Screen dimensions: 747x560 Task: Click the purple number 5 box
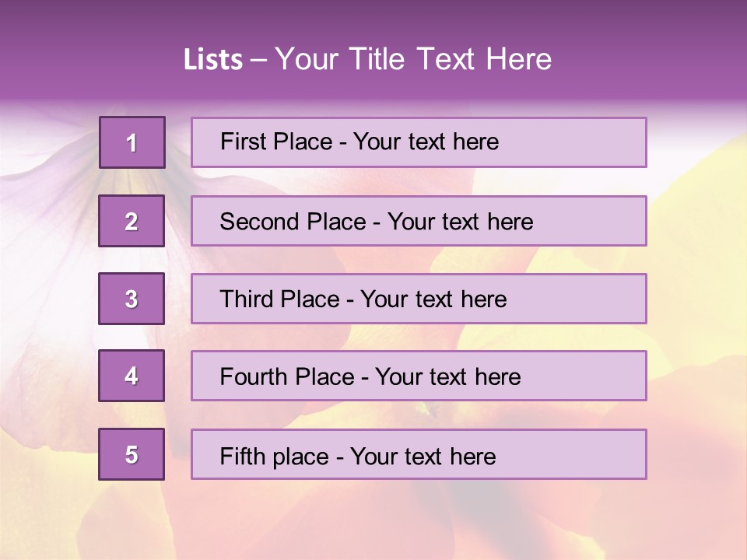click(132, 454)
